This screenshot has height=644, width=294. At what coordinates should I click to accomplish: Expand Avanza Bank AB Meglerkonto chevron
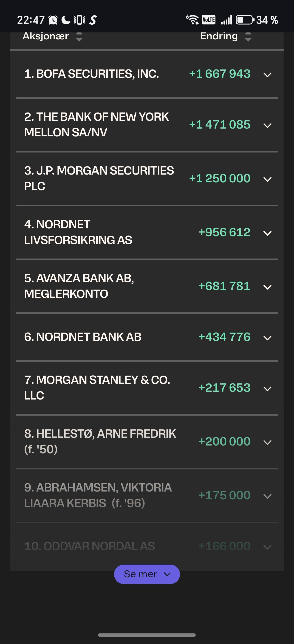click(x=267, y=287)
